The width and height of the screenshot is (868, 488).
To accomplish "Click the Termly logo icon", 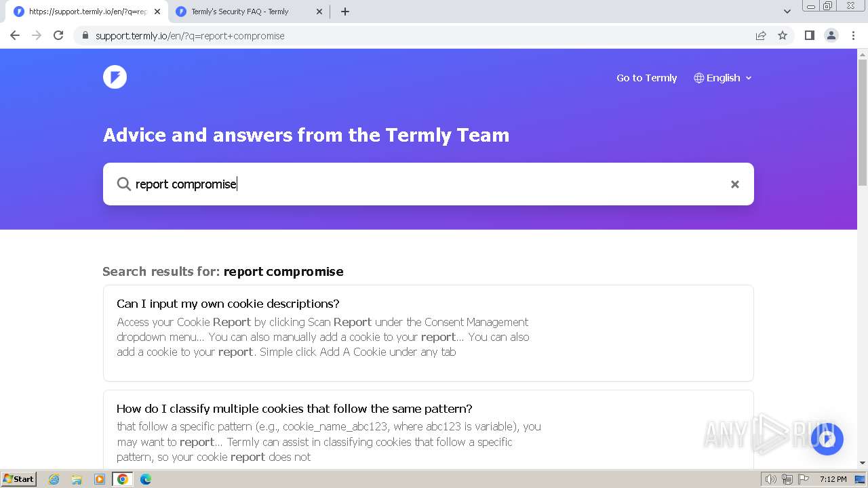I will click(x=115, y=77).
